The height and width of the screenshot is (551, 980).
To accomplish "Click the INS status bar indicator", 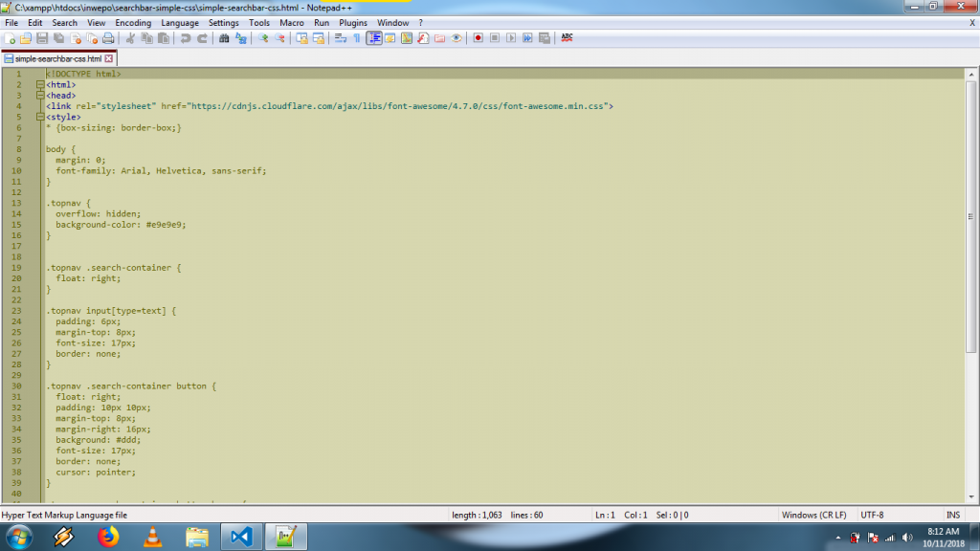I will tap(952, 515).
